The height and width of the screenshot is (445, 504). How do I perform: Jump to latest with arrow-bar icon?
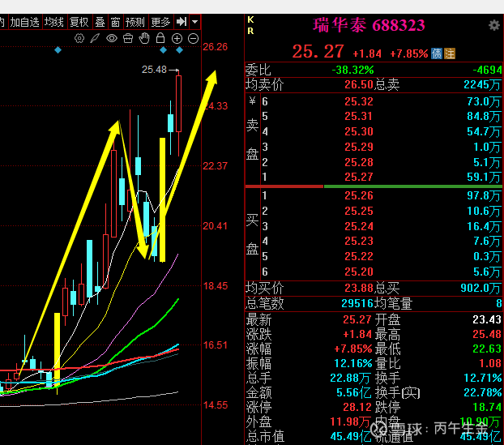[x=182, y=22]
